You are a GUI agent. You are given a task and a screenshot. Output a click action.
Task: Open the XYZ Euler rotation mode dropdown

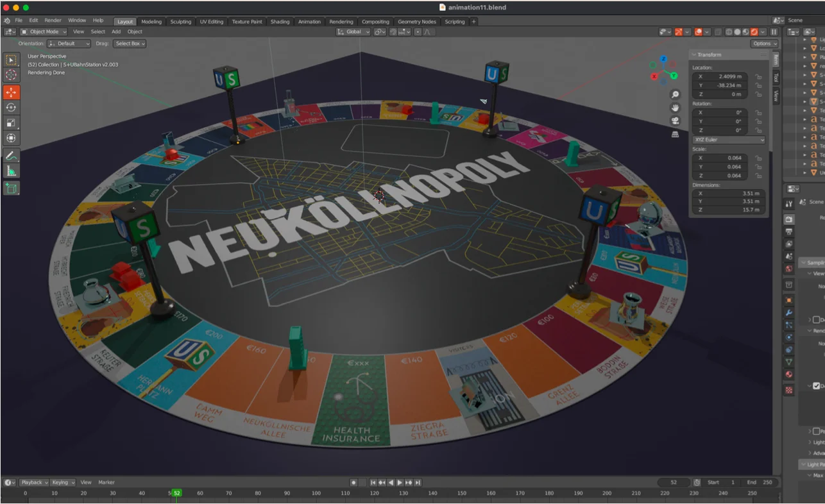point(729,140)
